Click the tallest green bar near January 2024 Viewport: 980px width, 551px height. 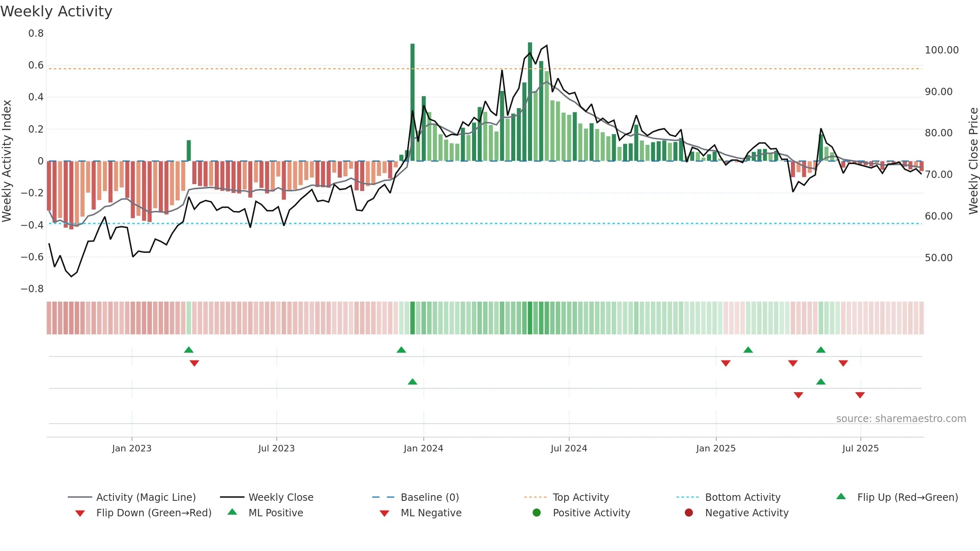412,102
